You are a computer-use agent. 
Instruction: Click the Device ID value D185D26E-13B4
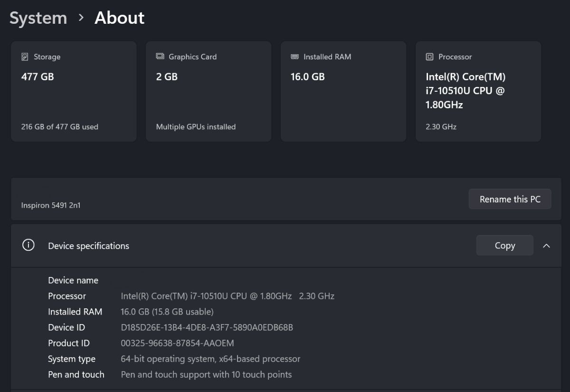pyautogui.click(x=207, y=327)
